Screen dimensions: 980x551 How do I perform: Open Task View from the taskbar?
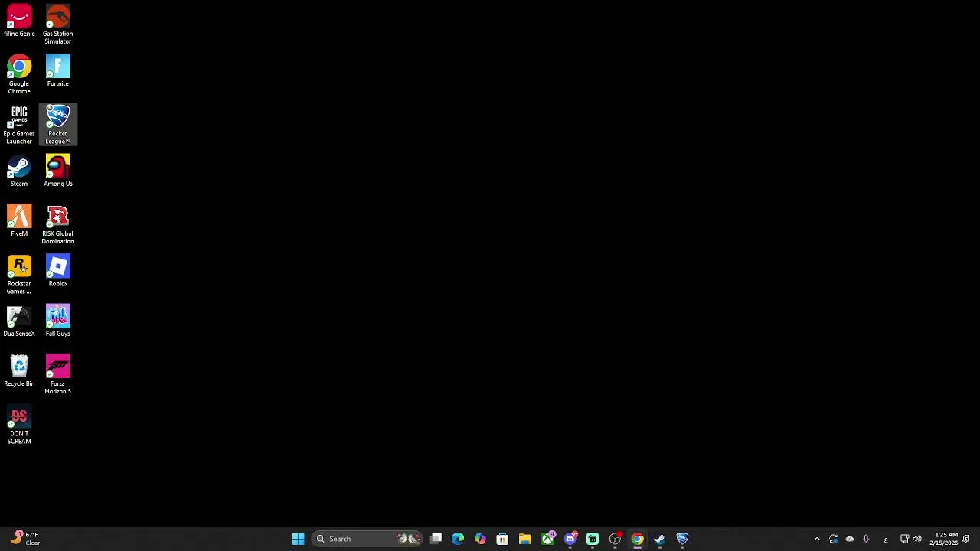coord(436,539)
